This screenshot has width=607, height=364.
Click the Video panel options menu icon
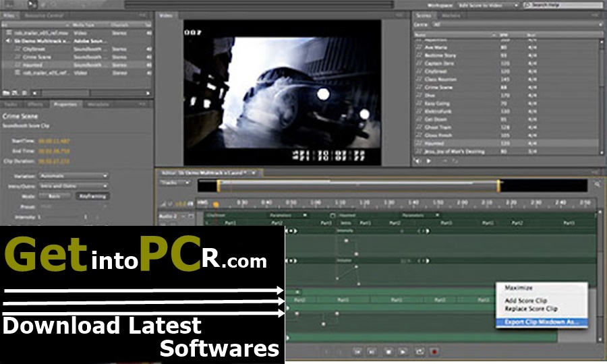click(399, 15)
